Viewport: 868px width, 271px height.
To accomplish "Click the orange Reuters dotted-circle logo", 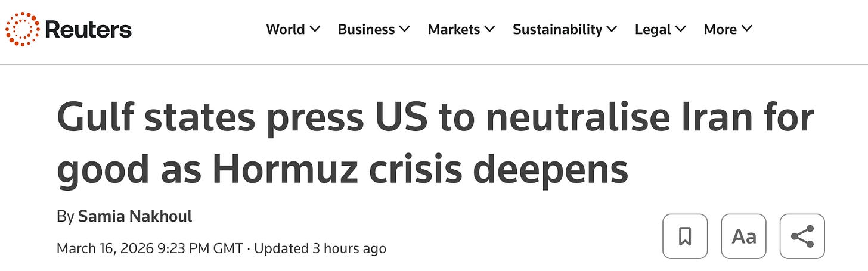I will (x=23, y=29).
